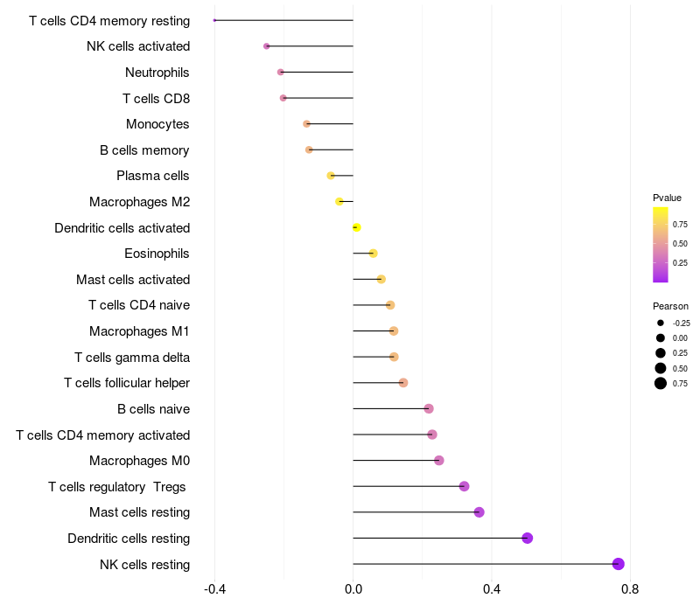Screen dimensions: 700x612
Task: Click the NK cells resting data point
Action: [618, 564]
